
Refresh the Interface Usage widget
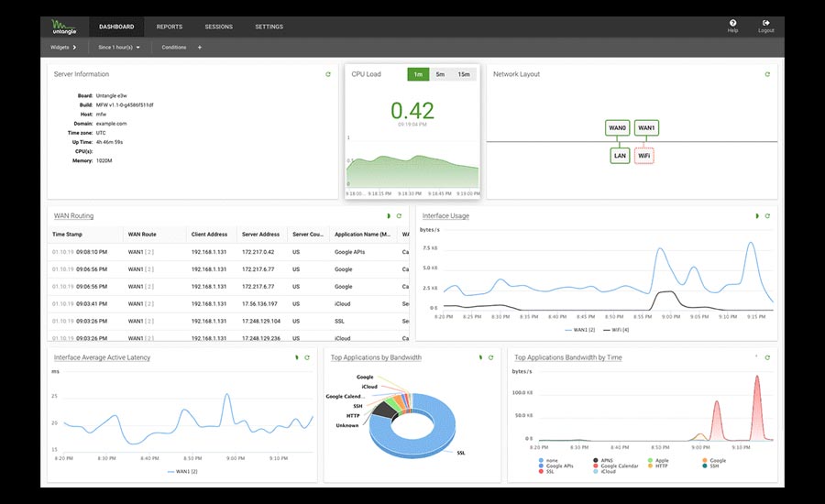pyautogui.click(x=767, y=216)
